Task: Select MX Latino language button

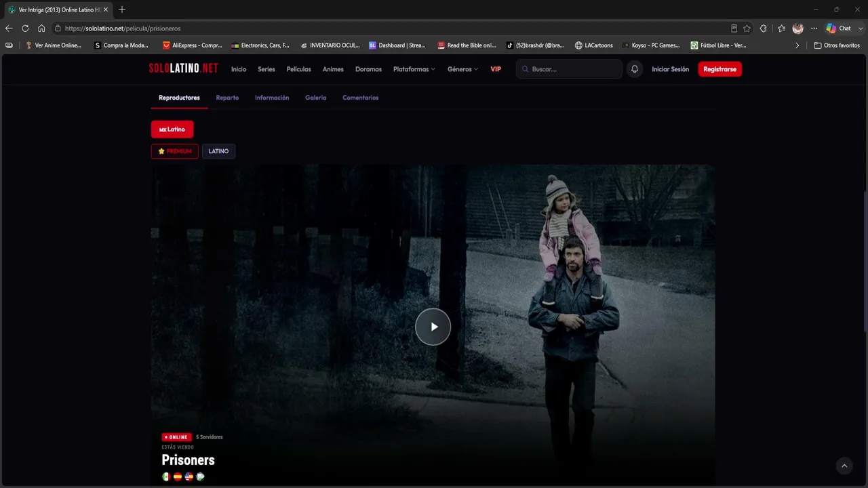Action: click(172, 129)
